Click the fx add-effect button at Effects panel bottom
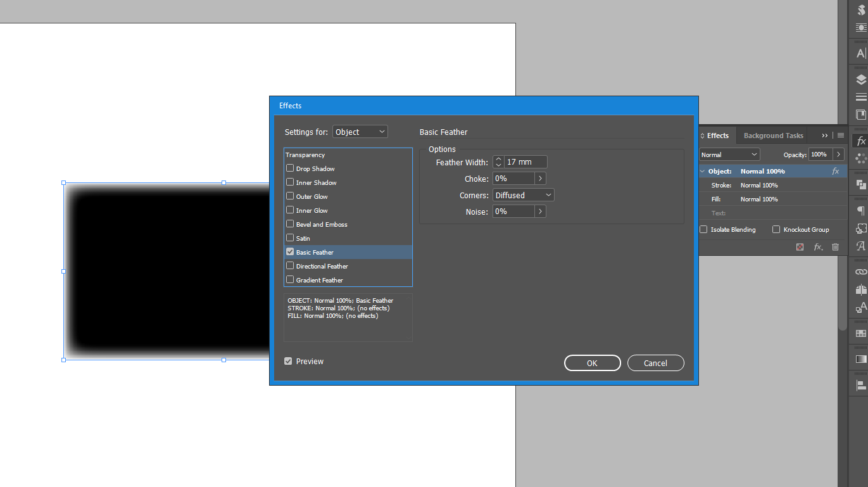Viewport: 868px width, 487px height. point(818,247)
